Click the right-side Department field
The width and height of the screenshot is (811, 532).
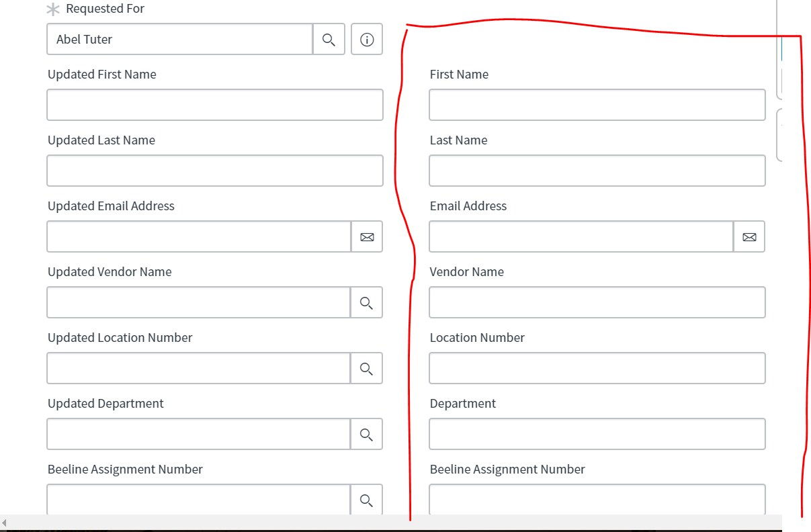597,435
